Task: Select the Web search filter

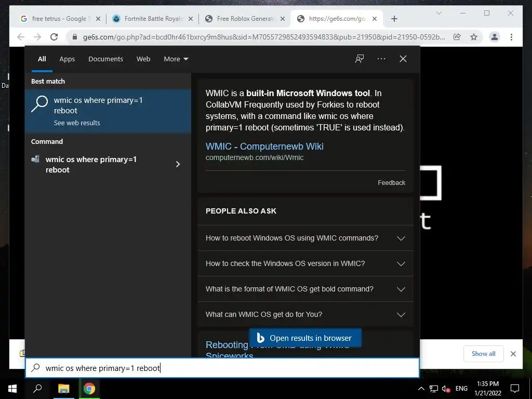Action: click(x=143, y=59)
